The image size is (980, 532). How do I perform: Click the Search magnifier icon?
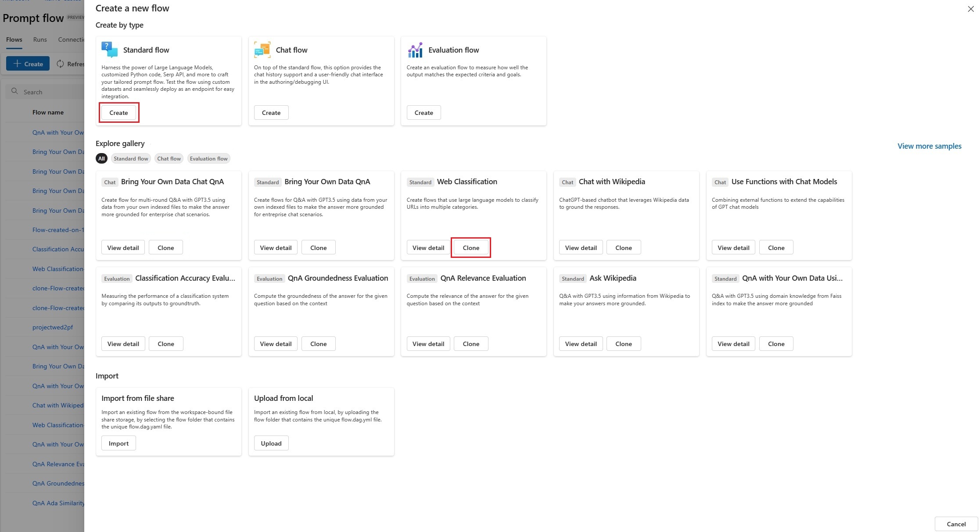(x=15, y=91)
